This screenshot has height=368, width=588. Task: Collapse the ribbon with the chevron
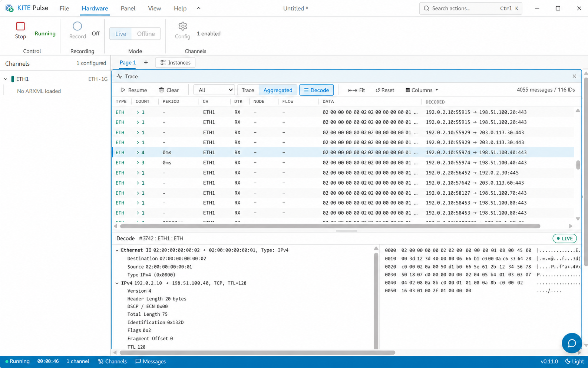(x=198, y=8)
